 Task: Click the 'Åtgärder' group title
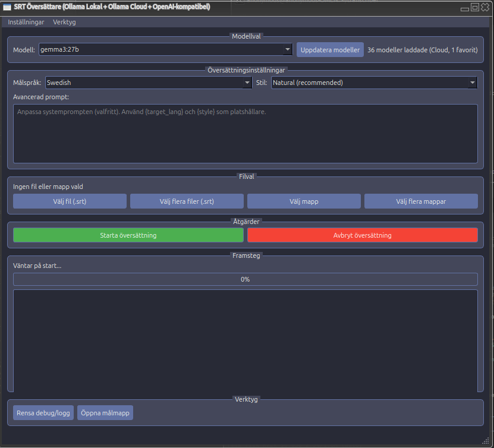point(246,221)
